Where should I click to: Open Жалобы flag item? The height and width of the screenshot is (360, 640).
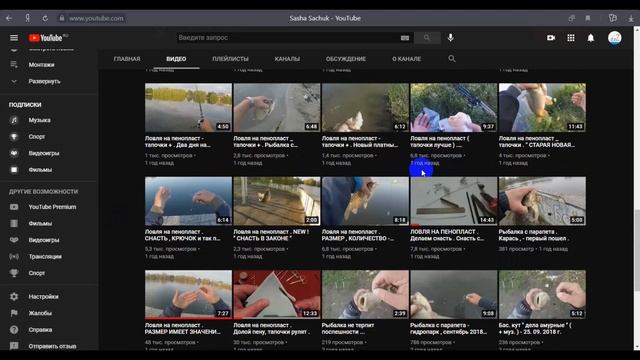[40, 313]
